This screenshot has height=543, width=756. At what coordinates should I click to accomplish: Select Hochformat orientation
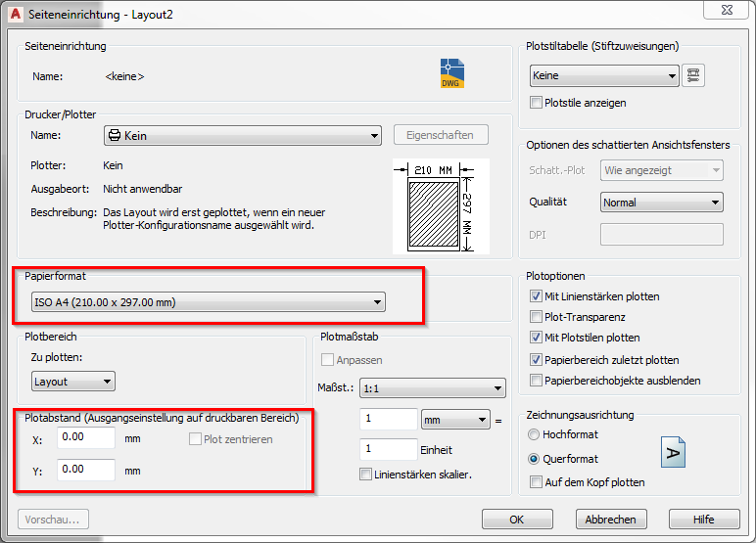point(534,434)
